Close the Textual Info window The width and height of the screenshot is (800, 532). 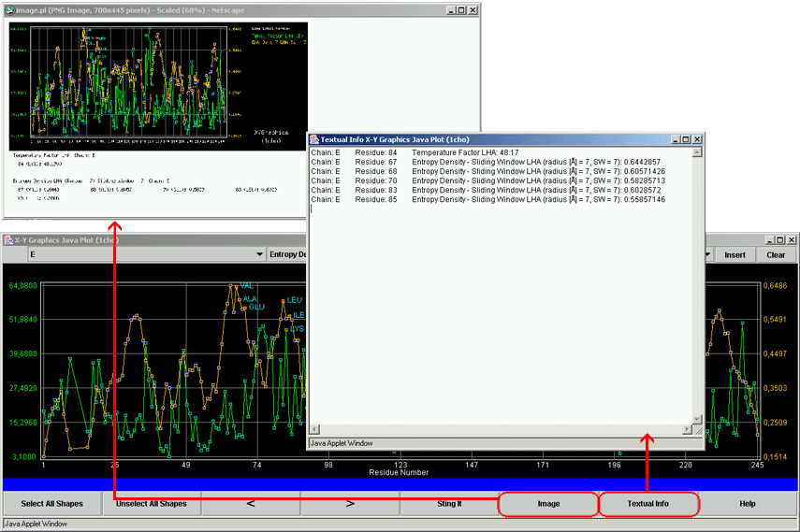[697, 139]
